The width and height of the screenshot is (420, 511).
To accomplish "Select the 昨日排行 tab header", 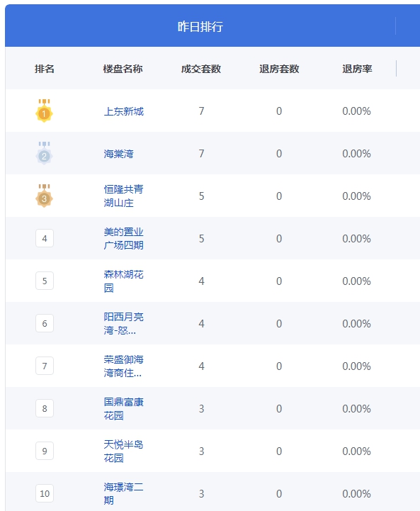I will coord(200,26).
